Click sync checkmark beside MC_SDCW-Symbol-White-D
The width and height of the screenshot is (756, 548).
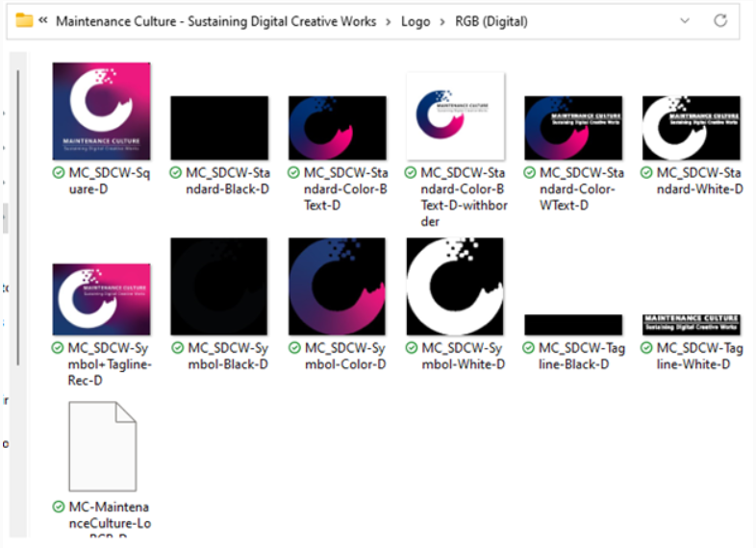pos(412,347)
